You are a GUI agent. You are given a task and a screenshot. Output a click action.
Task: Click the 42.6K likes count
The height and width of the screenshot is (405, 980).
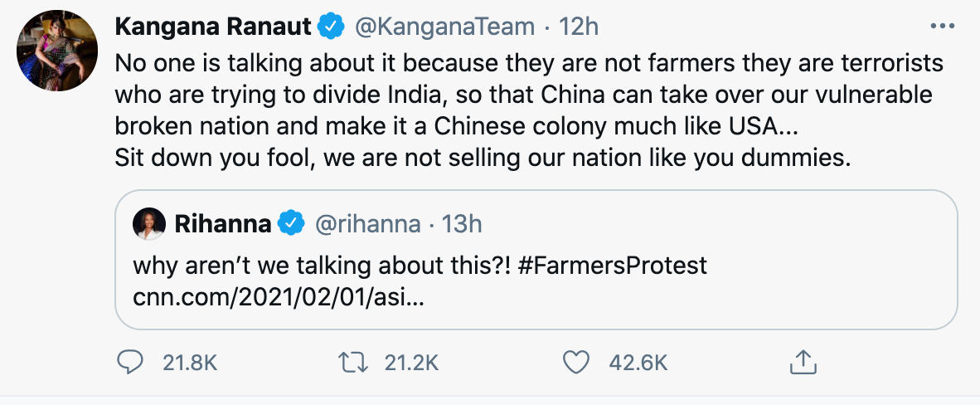(638, 362)
